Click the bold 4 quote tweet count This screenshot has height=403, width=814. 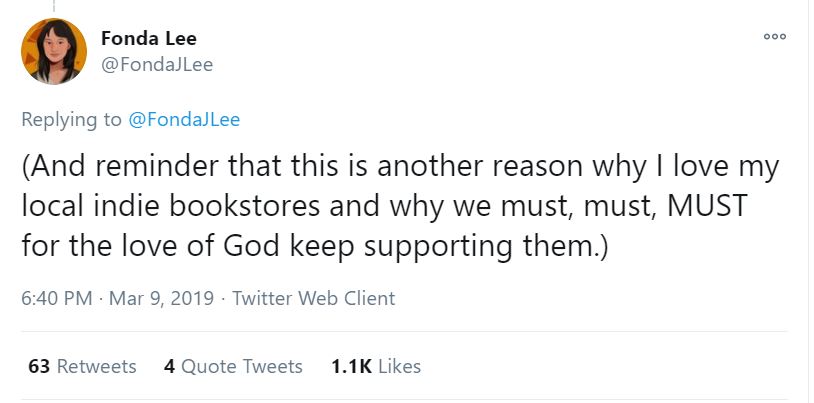coord(169,367)
